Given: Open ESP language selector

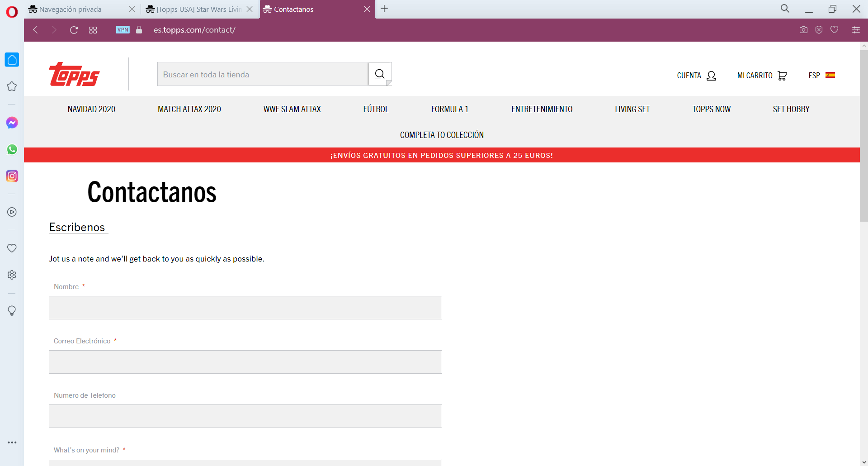Looking at the screenshot, I should coord(821,76).
